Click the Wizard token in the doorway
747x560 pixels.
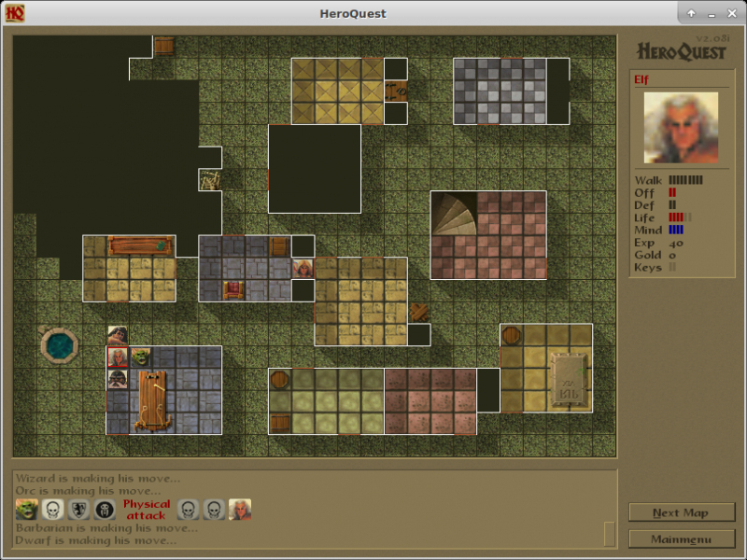point(303,269)
